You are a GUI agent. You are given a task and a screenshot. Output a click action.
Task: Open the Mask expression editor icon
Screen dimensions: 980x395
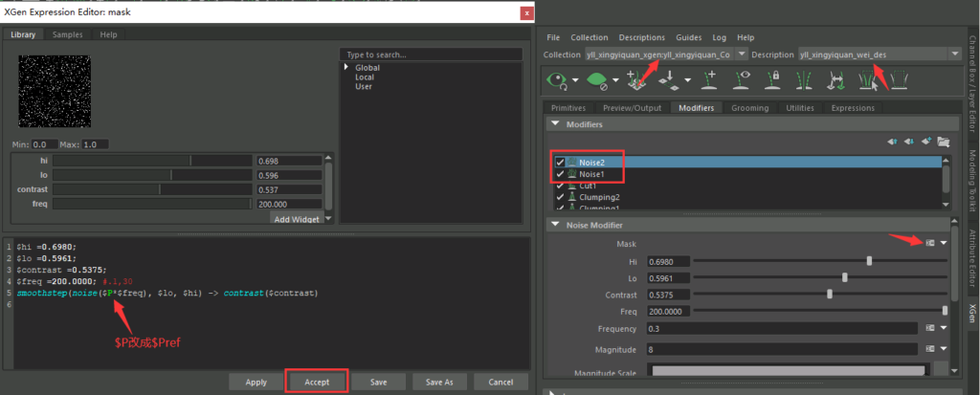coord(930,243)
